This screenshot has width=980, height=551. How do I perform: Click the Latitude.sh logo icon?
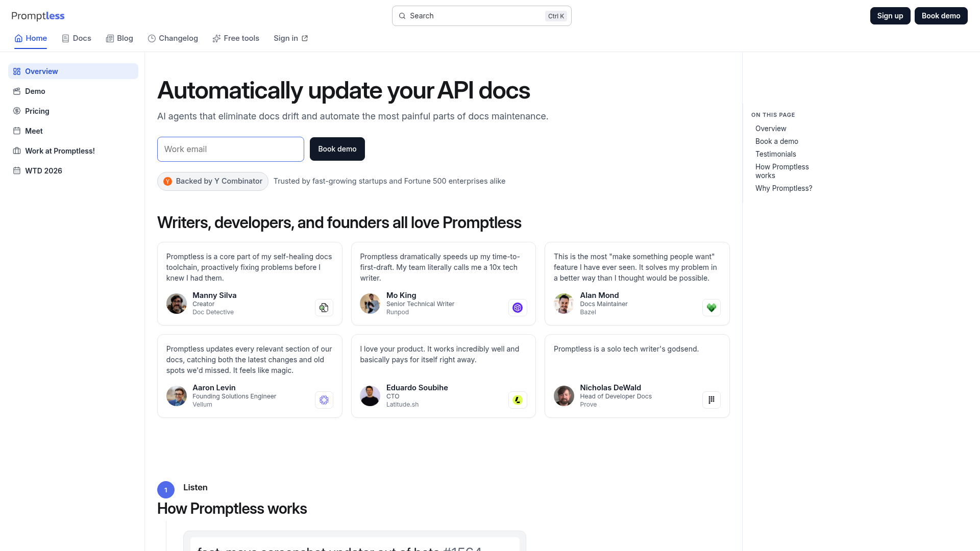coord(518,400)
